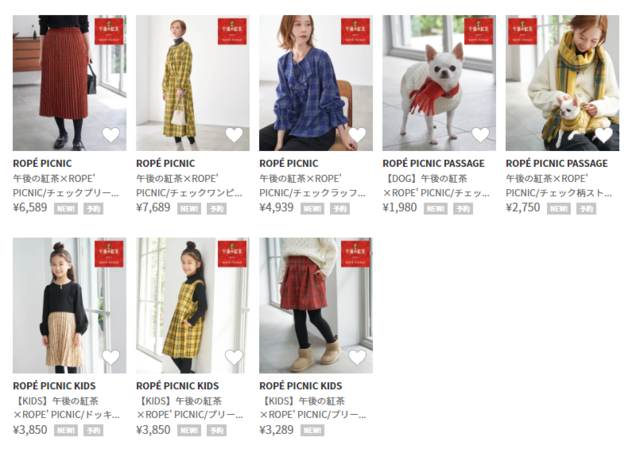Tap heart on yellow check dress photo
This screenshot has width=640, height=449.
pyautogui.click(x=234, y=135)
